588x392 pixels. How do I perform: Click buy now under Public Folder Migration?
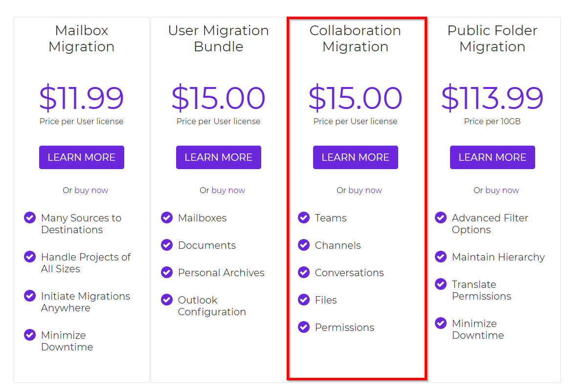click(502, 190)
